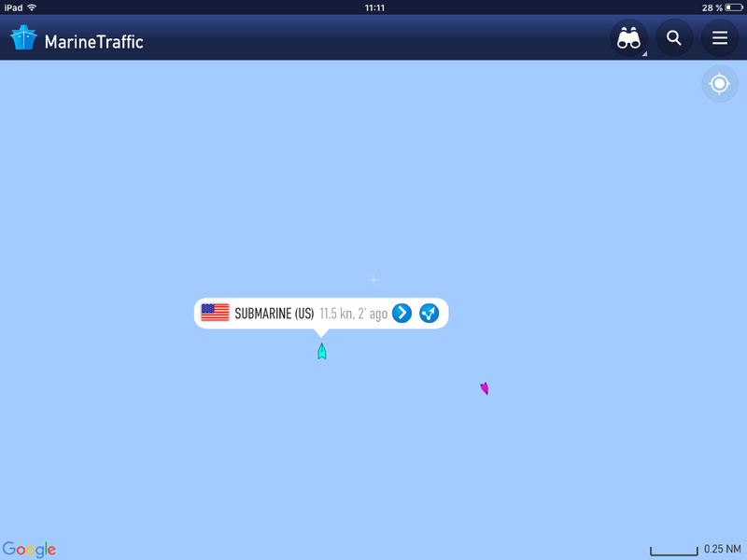This screenshot has width=747, height=560.
Task: Open the binoculars fleet view icon
Action: click(628, 38)
